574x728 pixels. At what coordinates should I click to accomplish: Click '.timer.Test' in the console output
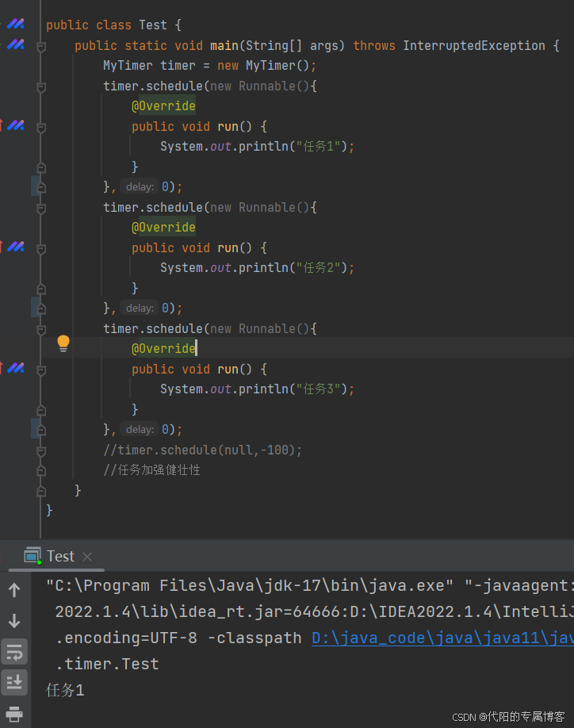[107, 664]
